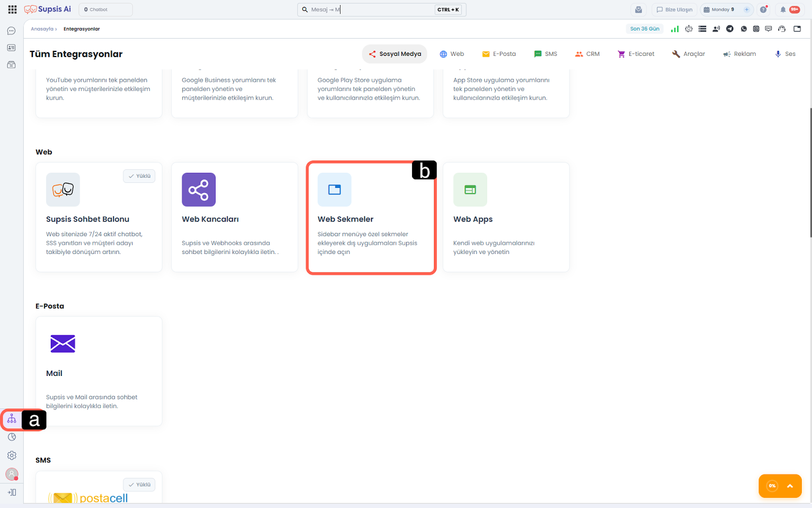Open the Son 36 Gün date range selector
Viewport: 812px width, 508px height.
(x=645, y=29)
